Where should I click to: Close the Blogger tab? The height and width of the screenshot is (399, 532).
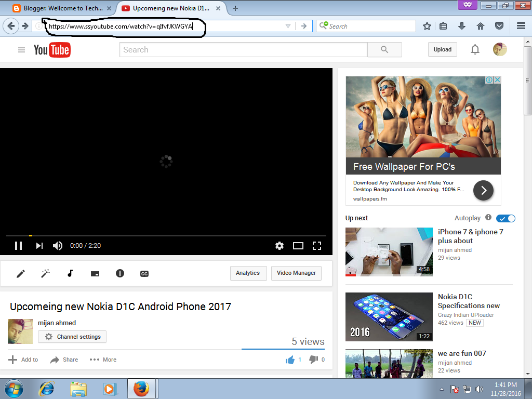[x=109, y=8]
